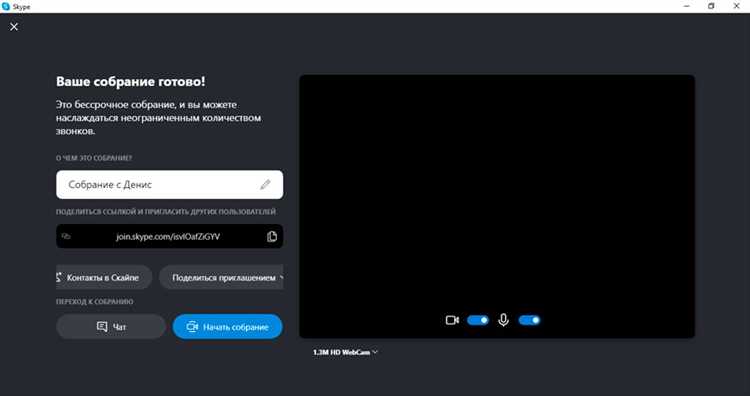Toggle the camera switch off

point(478,320)
